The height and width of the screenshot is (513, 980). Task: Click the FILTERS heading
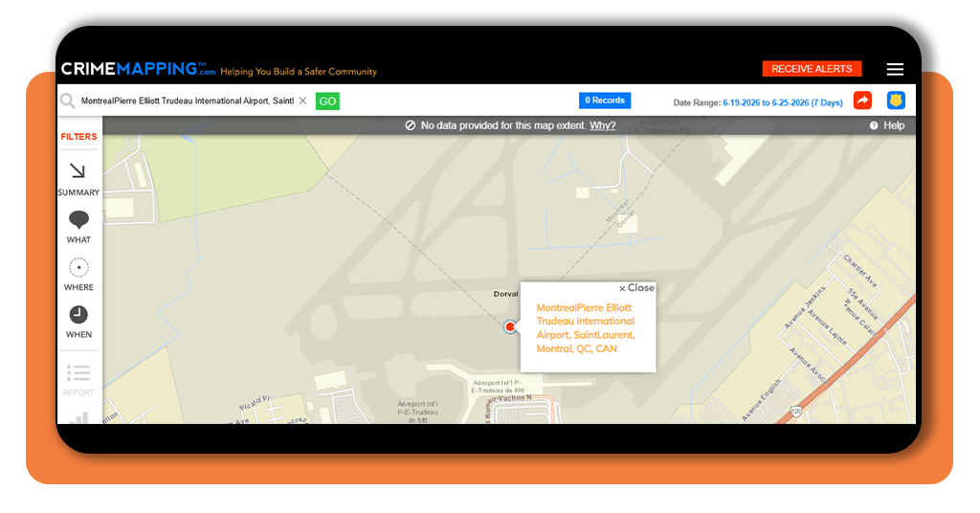(78, 136)
